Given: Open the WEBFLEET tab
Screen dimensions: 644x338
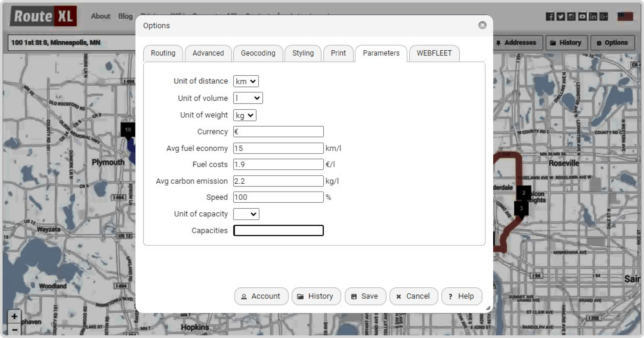Looking at the screenshot, I should [434, 53].
